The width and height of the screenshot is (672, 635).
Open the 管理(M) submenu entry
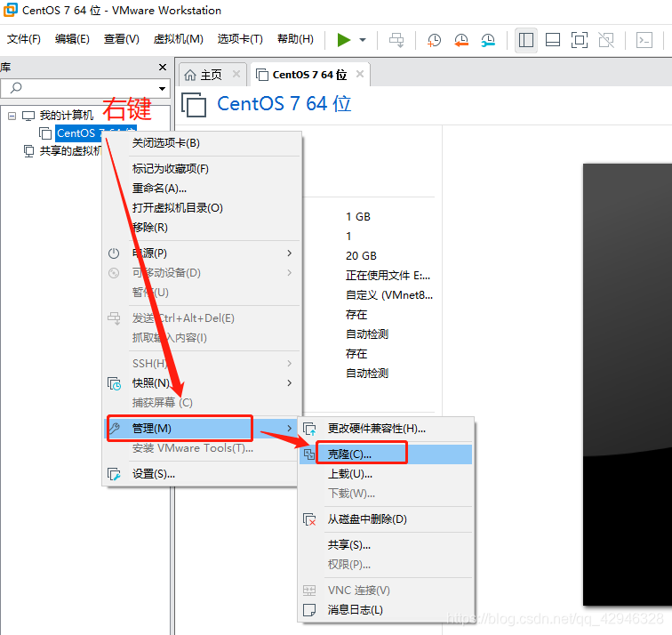(202, 429)
